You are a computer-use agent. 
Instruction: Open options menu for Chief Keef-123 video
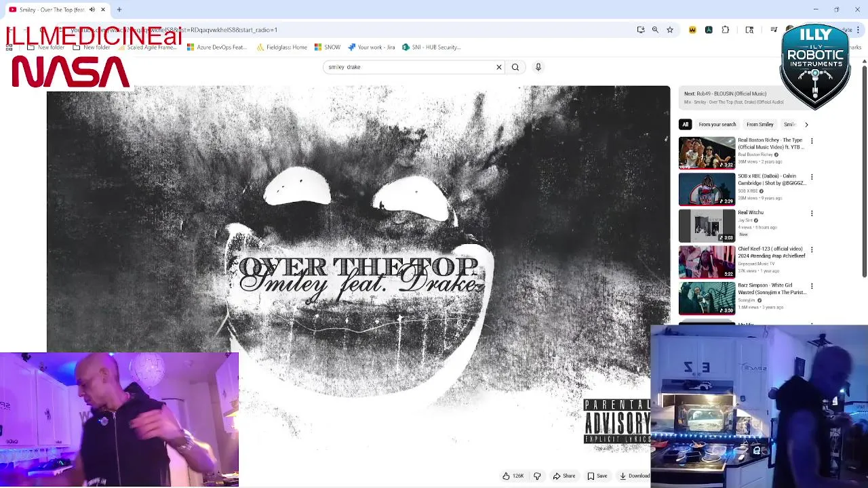(812, 250)
